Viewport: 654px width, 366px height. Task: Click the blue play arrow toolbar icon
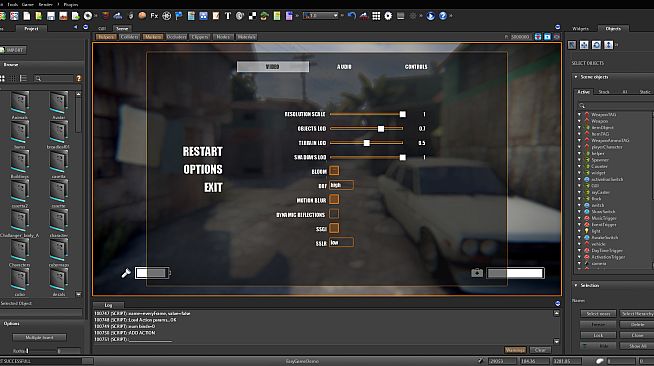tap(430, 16)
